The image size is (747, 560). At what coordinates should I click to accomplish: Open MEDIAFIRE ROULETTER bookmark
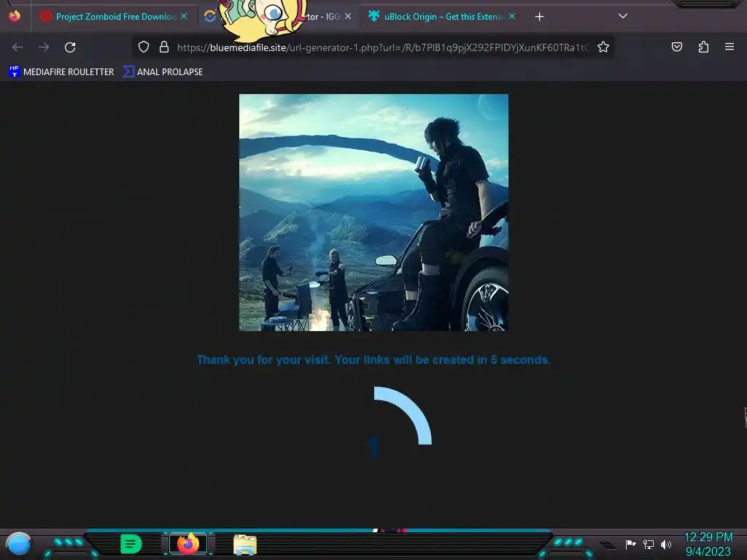tap(61, 72)
